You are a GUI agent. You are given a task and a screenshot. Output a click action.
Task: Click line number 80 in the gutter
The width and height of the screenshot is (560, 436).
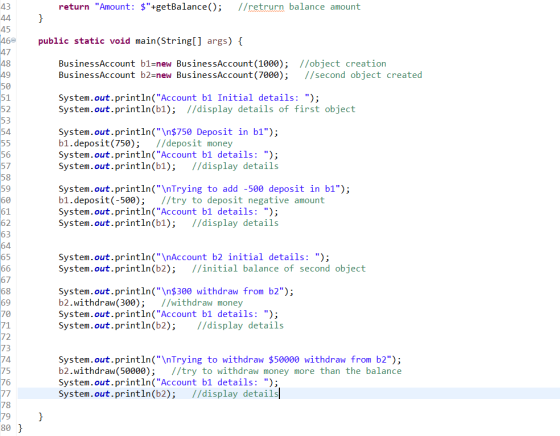[x=6, y=428]
